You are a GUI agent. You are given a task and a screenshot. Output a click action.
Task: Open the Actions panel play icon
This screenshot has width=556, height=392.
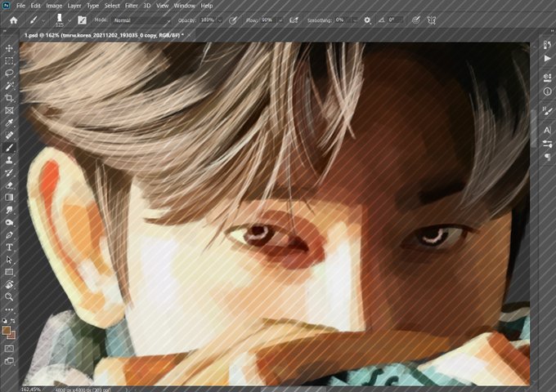[x=547, y=58]
